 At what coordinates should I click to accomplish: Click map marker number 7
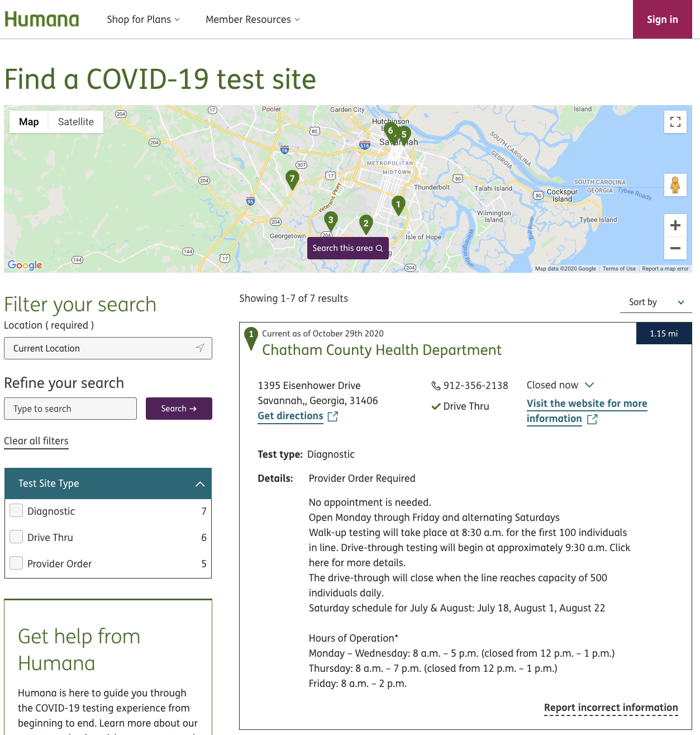tap(292, 179)
